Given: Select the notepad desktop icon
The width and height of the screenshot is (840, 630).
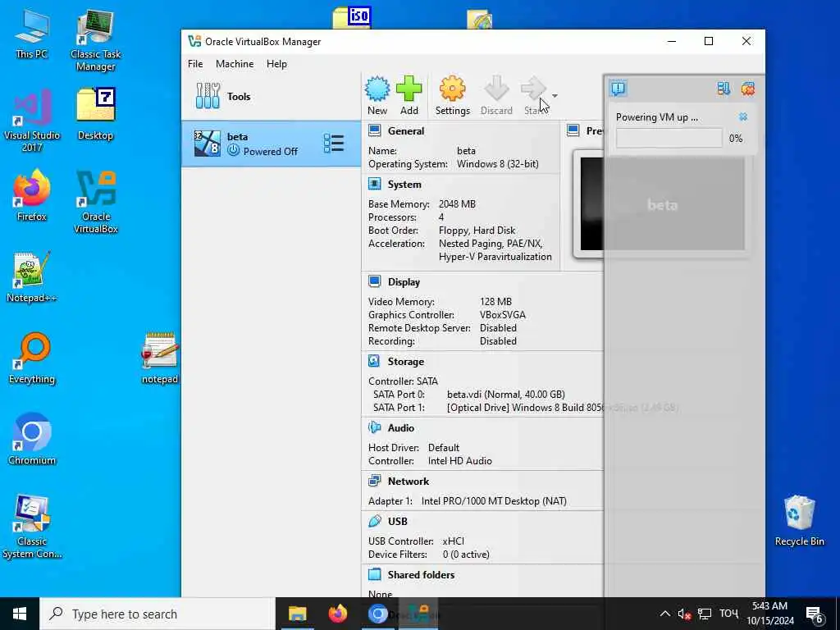Looking at the screenshot, I should (160, 358).
